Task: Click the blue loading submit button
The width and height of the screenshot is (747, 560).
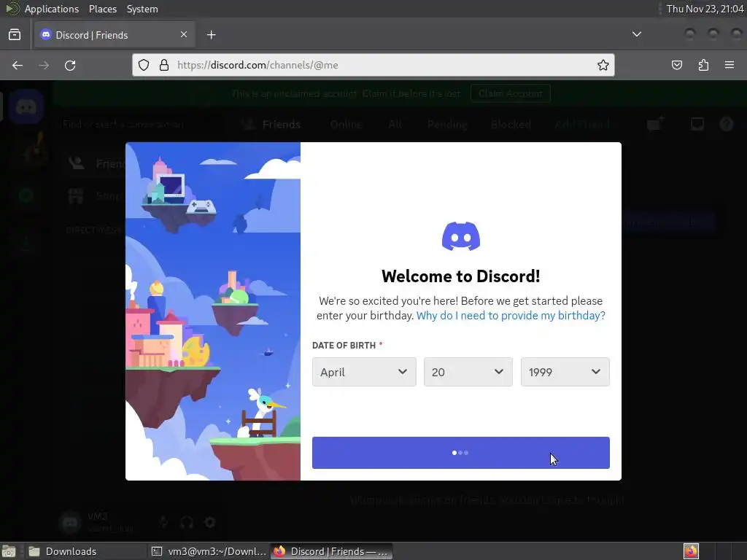Action: pos(461,452)
